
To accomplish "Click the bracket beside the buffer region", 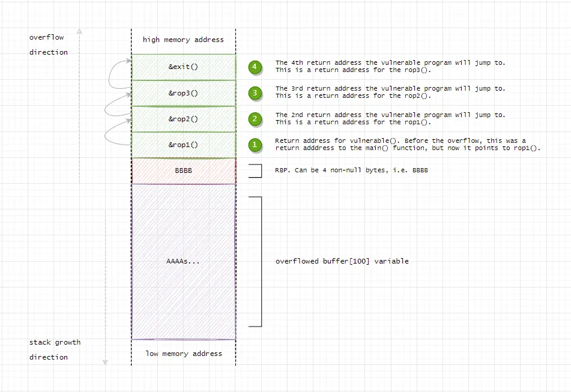I will click(257, 261).
